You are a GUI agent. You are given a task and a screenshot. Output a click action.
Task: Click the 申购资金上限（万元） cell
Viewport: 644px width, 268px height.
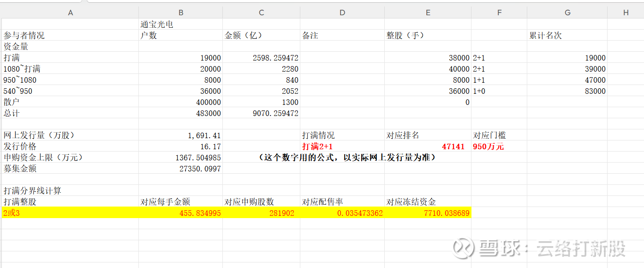tap(70, 157)
